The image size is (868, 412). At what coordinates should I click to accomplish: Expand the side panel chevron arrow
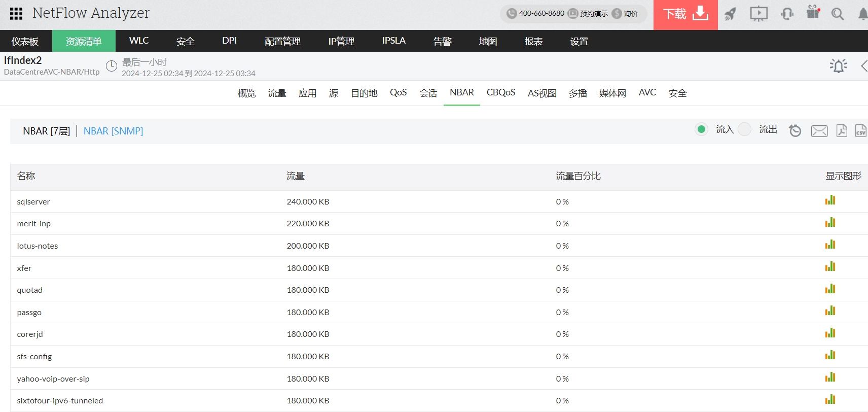point(864,66)
